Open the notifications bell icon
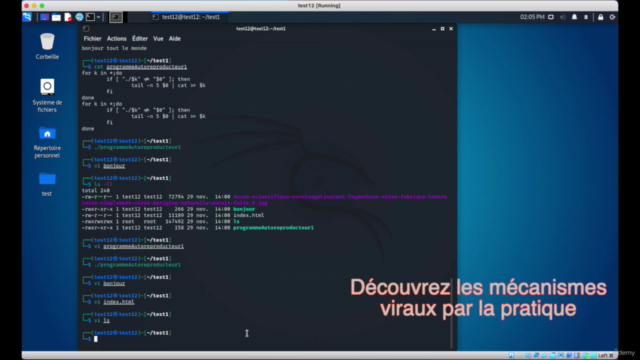Screen dimensions: 640x360 (x=574, y=17)
